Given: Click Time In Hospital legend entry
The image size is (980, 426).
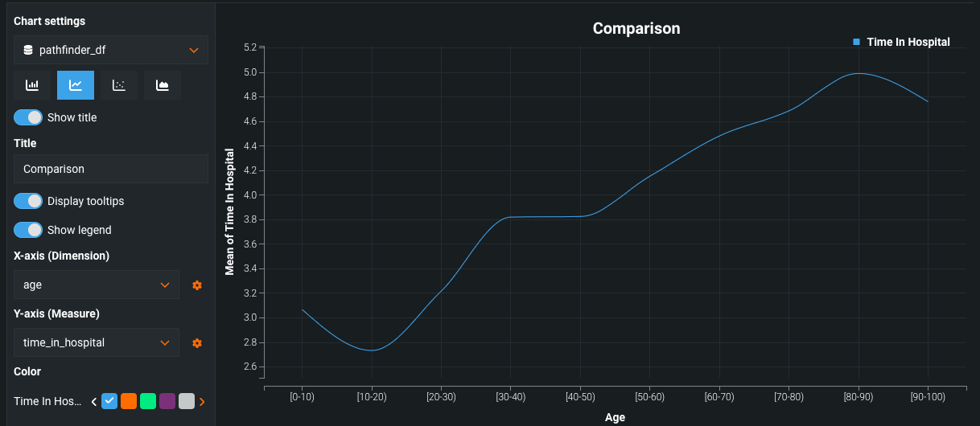Looking at the screenshot, I should point(902,42).
